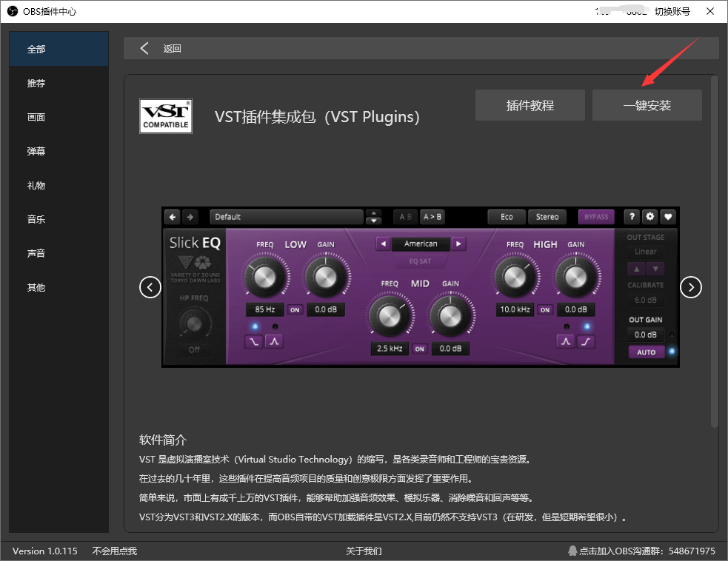Show the previous preview image in the carousel
The image size is (728, 561).
pos(150,287)
